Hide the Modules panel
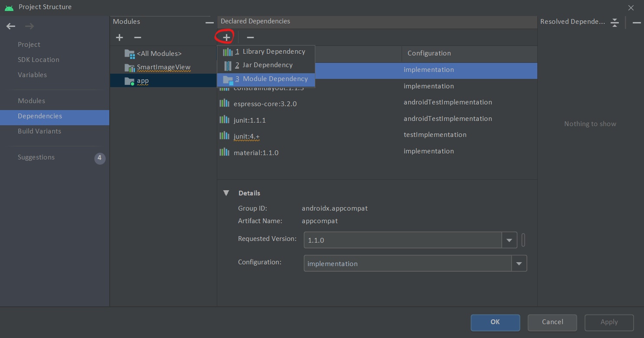 (209, 23)
